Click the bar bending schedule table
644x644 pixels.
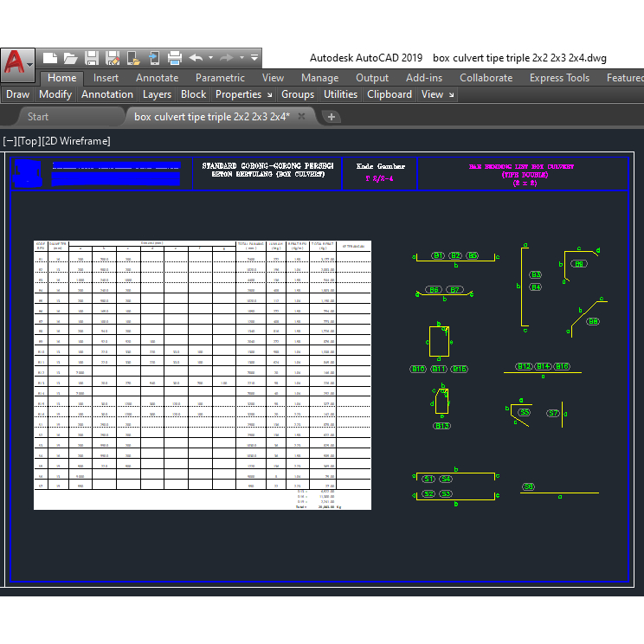click(203, 375)
